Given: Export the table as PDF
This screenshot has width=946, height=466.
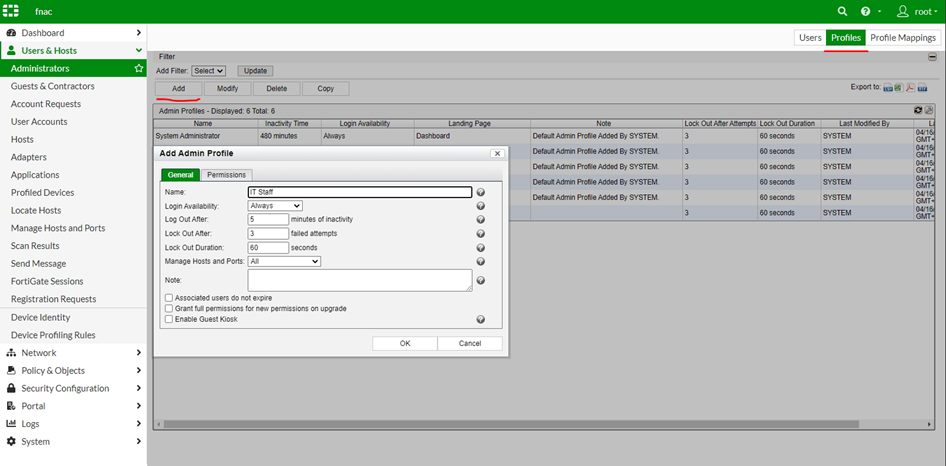Looking at the screenshot, I should (910, 88).
